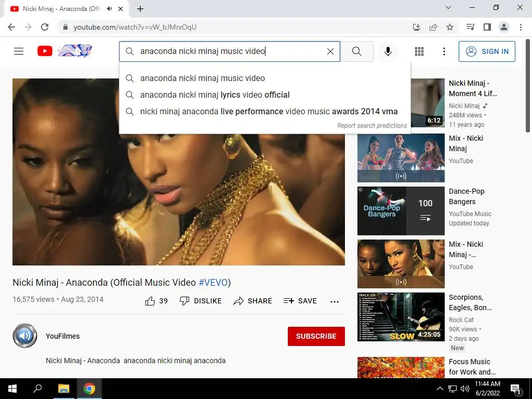Open the notification center icon

[x=515, y=389]
